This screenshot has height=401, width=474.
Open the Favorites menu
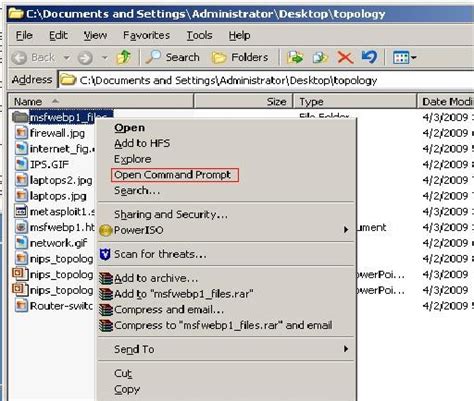(x=146, y=35)
